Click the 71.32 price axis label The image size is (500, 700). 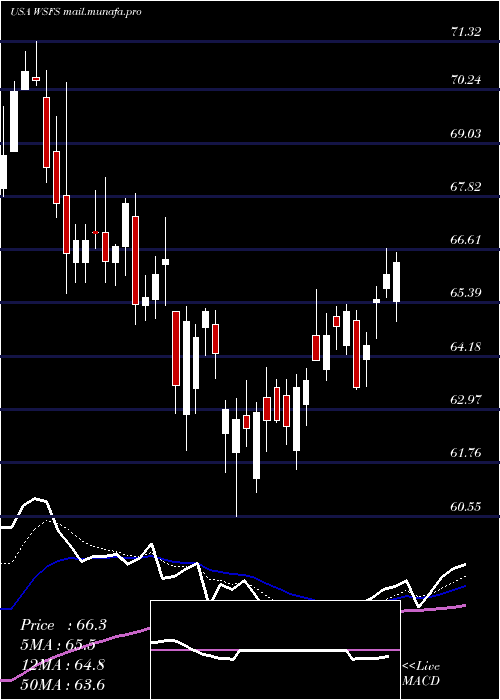(466, 32)
